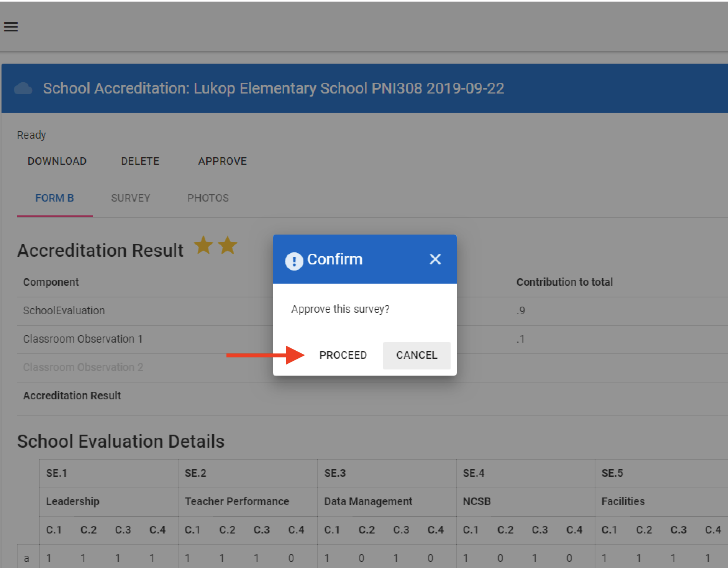Click the Teacher Performance column heading
The image size is (728, 568).
coord(237,502)
